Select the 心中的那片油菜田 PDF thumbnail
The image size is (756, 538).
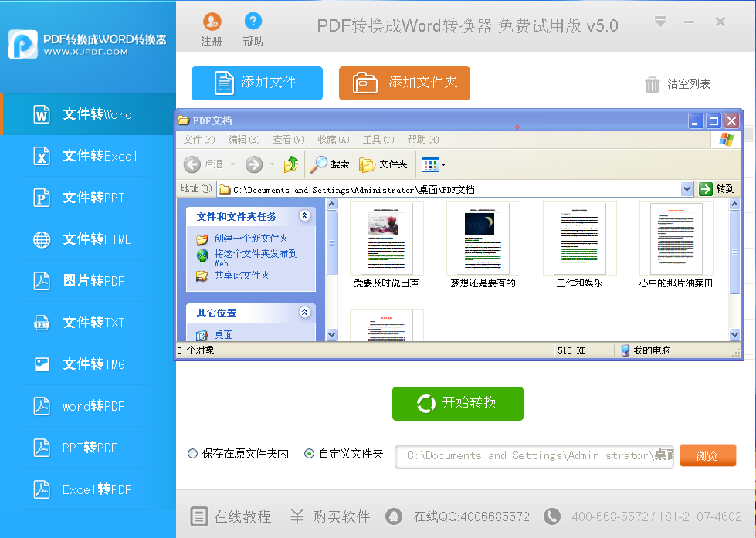[x=676, y=239]
